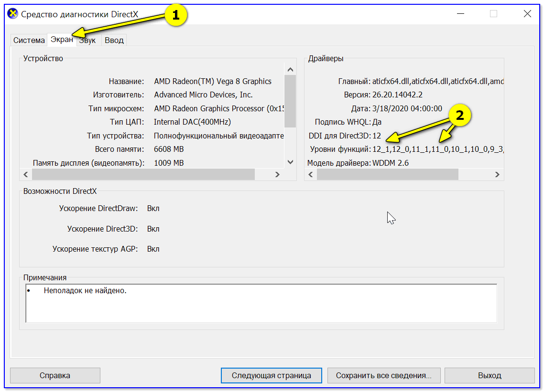Click scroll-right arrow in Устройство panel
Screen dimensions: 544x392
tap(277, 175)
